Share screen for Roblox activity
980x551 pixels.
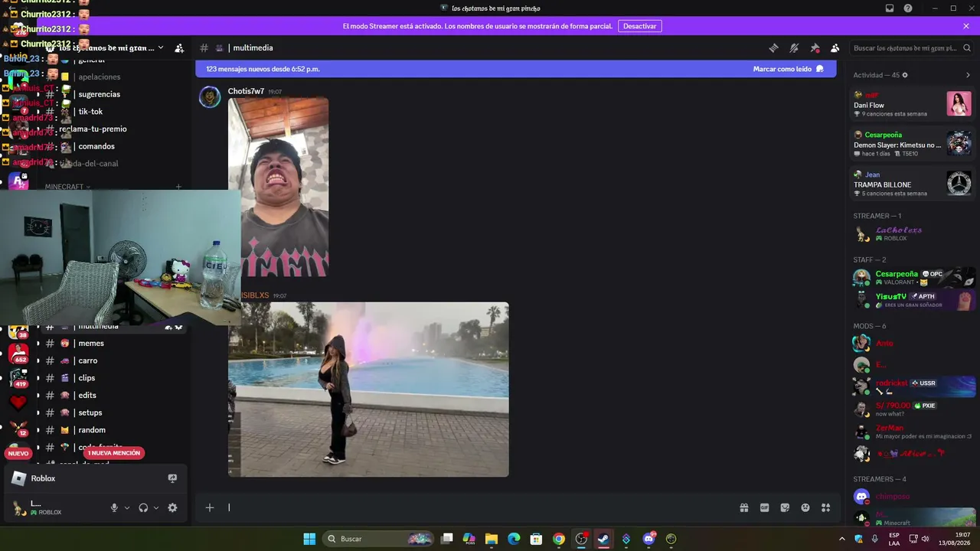pyautogui.click(x=172, y=478)
